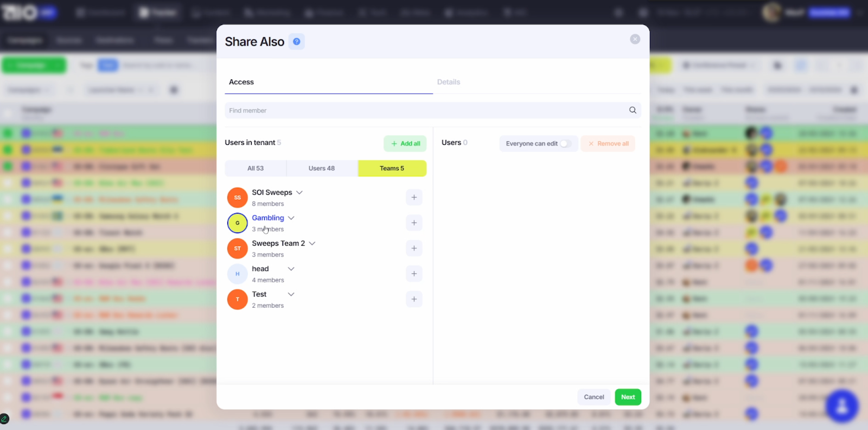Add Sweeps Team 2 with plus icon
Viewport: 868px width, 430px height.
(x=414, y=249)
